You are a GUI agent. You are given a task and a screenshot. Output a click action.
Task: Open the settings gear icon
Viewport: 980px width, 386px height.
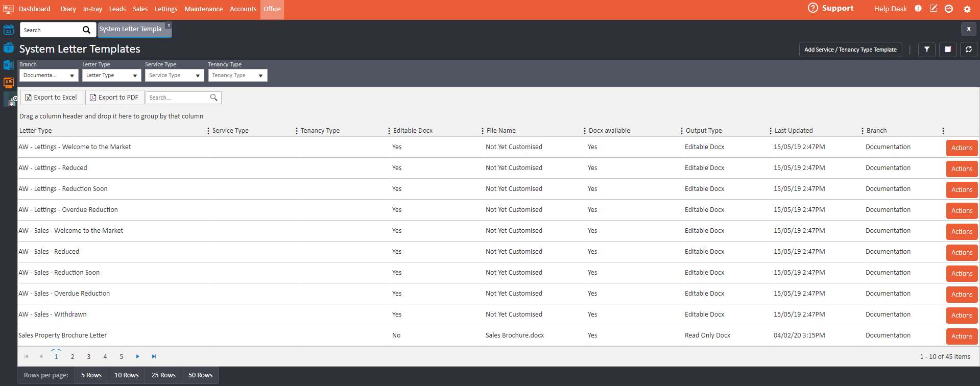coord(967,9)
